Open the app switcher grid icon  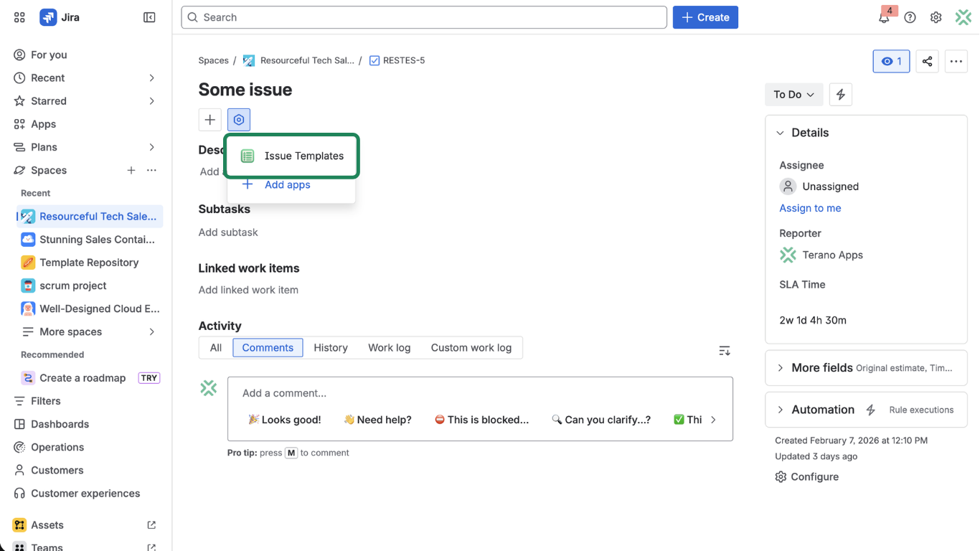point(19,17)
